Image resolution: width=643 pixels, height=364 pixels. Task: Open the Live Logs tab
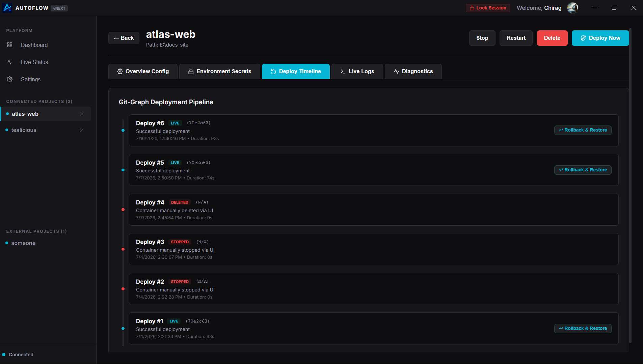pyautogui.click(x=357, y=72)
